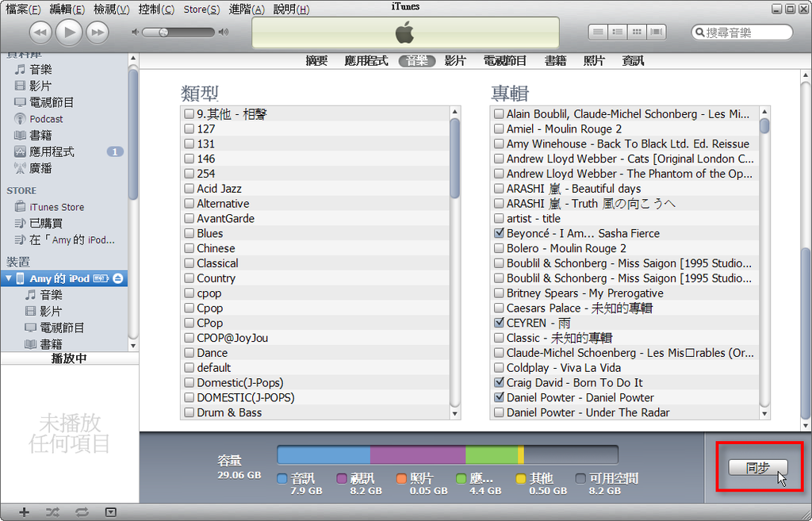Check the Country genre checkbox
The height and width of the screenshot is (521, 812).
click(189, 278)
